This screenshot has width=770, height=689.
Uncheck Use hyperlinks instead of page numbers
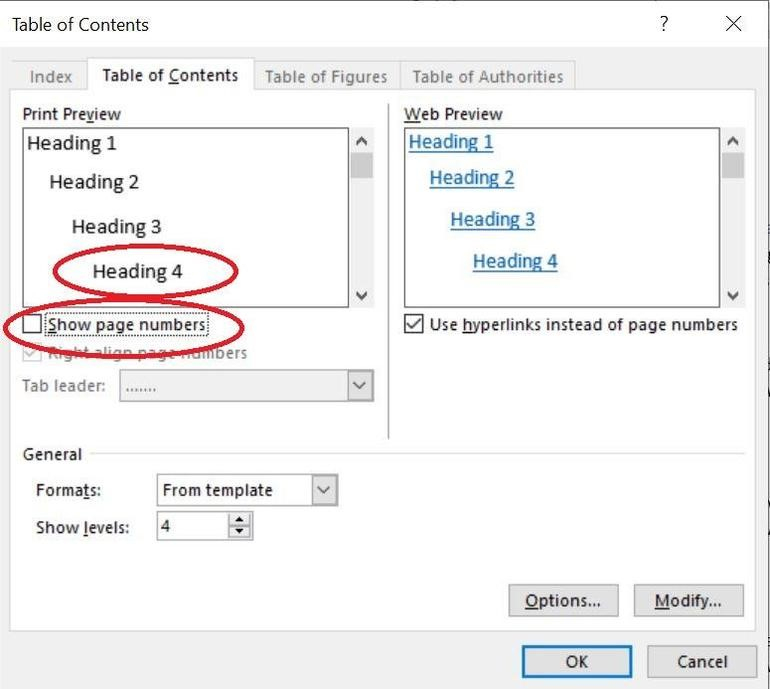414,325
